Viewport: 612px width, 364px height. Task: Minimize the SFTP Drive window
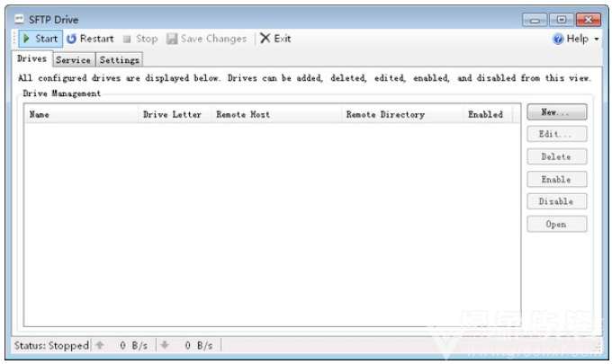tap(535, 20)
